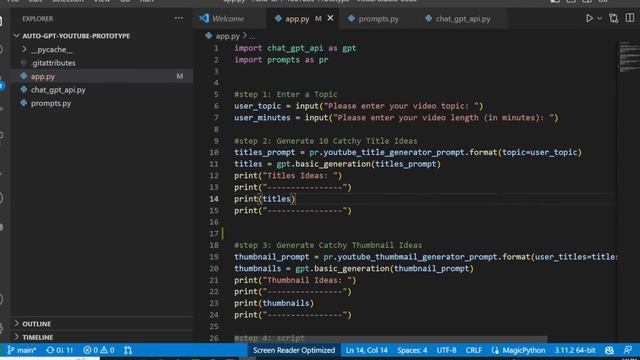The height and width of the screenshot is (360, 640).
Task: Switch to the prompts.py tab
Action: 373,18
